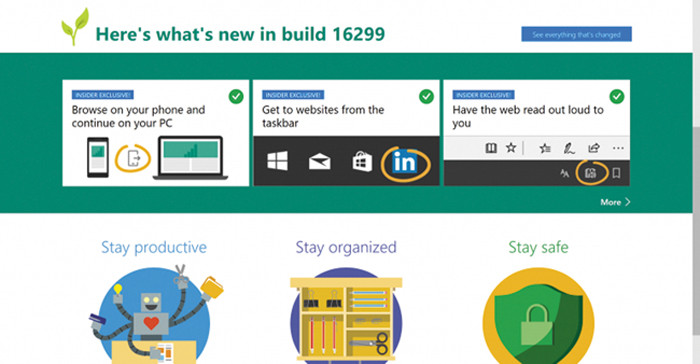Image resolution: width=700 pixels, height=364 pixels.
Task: Click 'Here's what's new in build 16299' title
Action: [240, 34]
